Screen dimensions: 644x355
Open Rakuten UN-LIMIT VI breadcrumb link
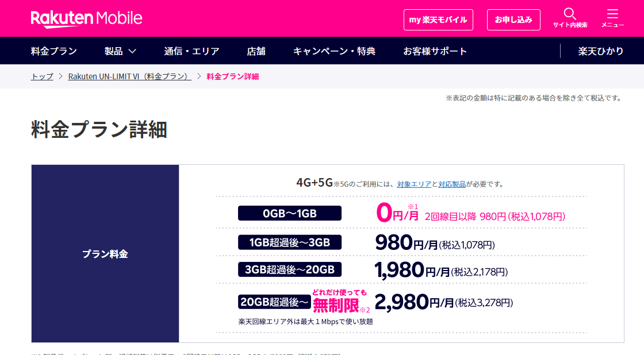point(129,76)
